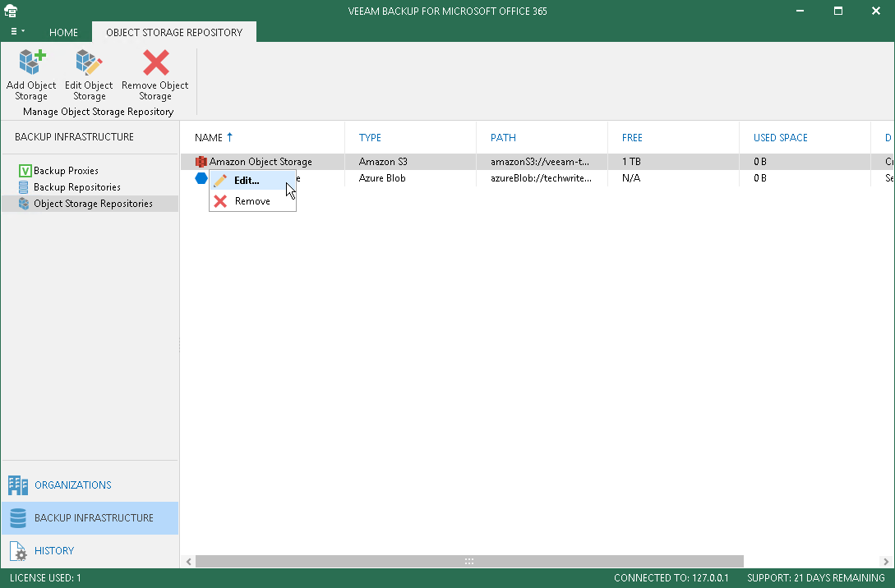Open the HISTORY view
The image size is (895, 588).
[54, 550]
